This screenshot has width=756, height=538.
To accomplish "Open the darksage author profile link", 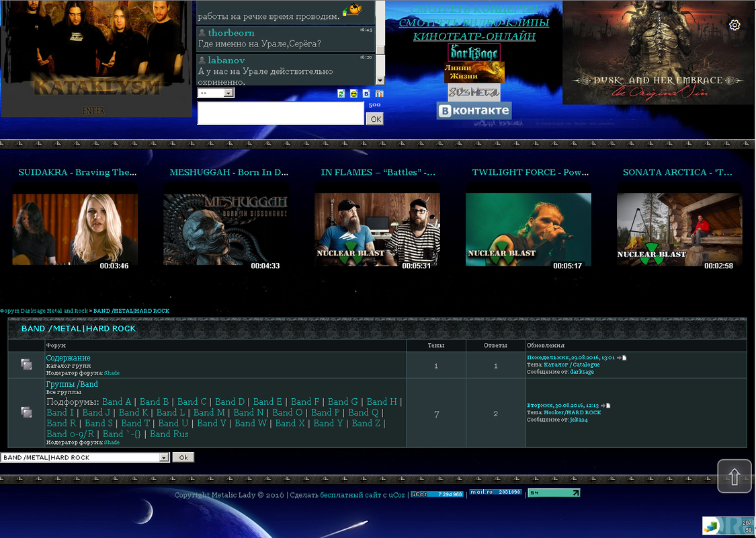I will point(582,372).
